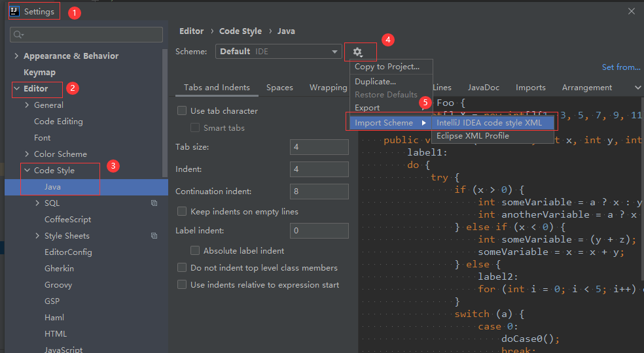The width and height of the screenshot is (644, 353).
Task: Open GSP code style settings
Action: 52,301
